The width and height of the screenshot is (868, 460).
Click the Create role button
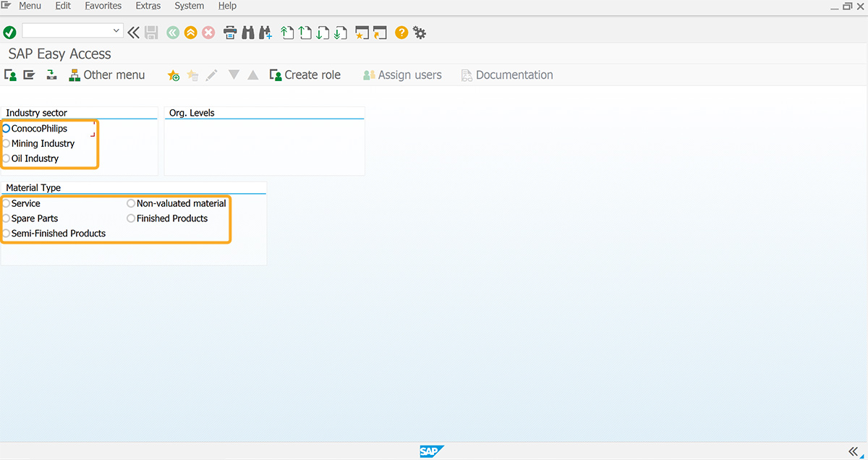305,74
